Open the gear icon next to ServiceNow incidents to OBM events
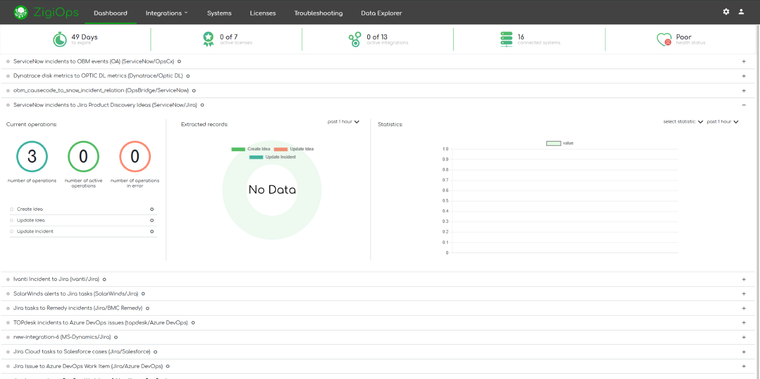The image size is (760, 379). (x=179, y=62)
